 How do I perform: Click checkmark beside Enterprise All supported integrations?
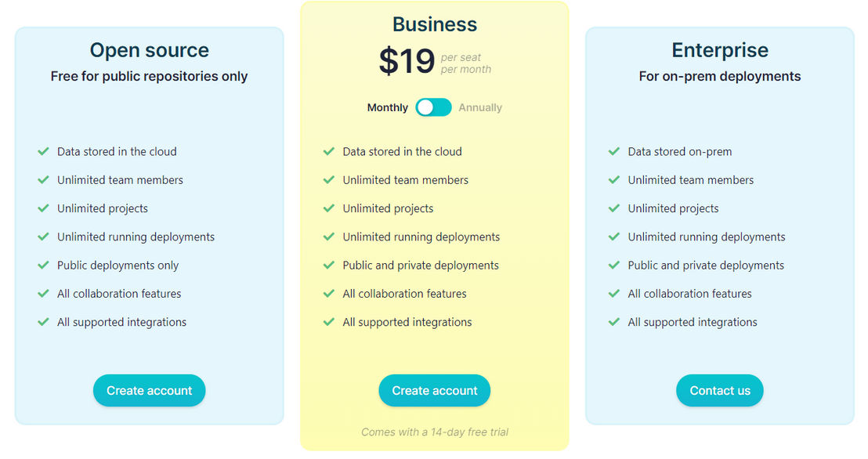pos(614,322)
